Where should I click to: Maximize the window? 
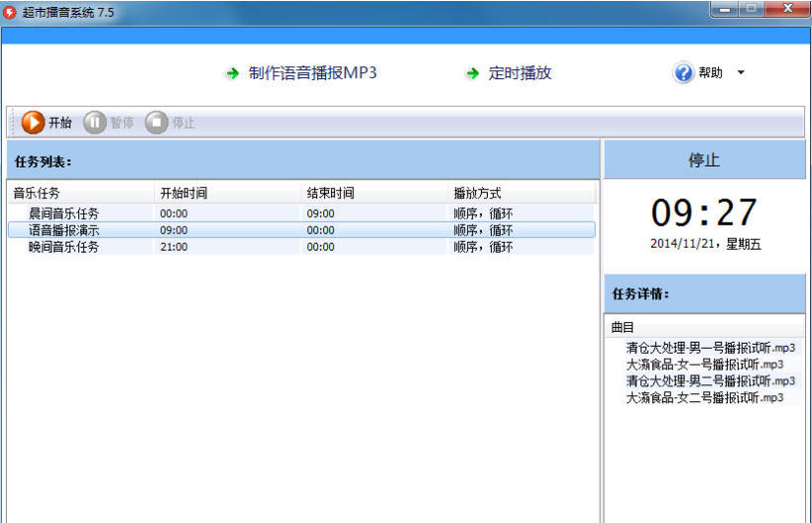(x=752, y=9)
